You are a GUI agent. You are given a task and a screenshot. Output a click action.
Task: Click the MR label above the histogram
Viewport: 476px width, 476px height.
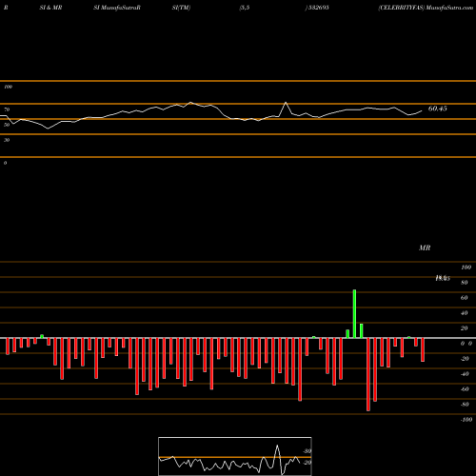425,248
